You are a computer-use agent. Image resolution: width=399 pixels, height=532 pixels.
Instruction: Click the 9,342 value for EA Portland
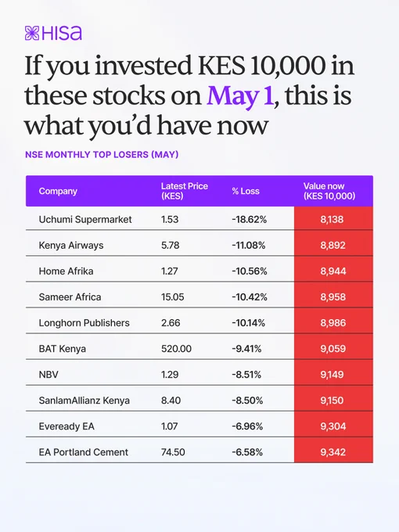[x=332, y=452]
